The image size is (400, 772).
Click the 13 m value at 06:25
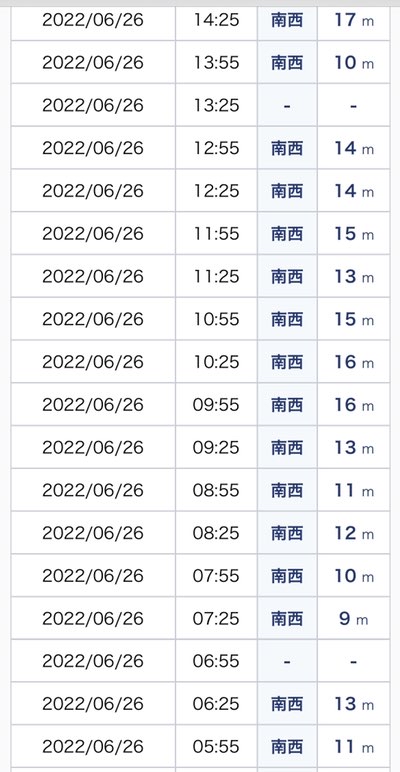pyautogui.click(x=354, y=704)
